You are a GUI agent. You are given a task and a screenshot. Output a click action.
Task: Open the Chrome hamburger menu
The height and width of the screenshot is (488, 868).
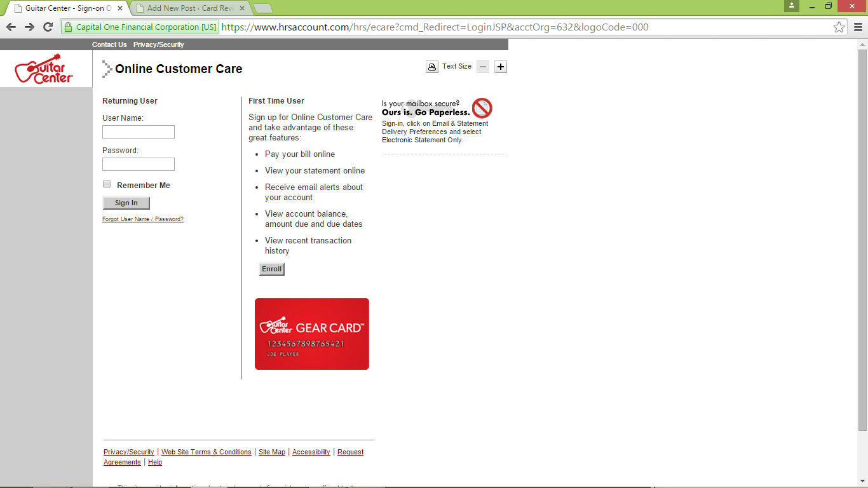coord(858,27)
